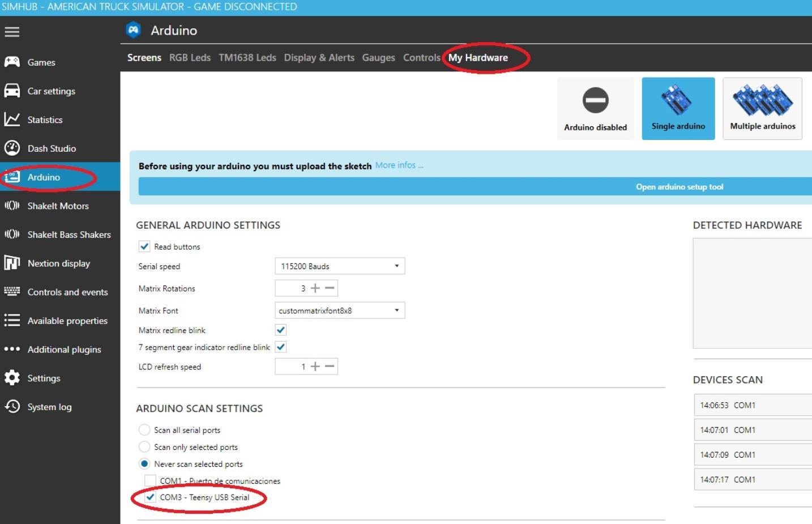Select Never scan selected ports
The height and width of the screenshot is (524, 812).
click(x=144, y=464)
